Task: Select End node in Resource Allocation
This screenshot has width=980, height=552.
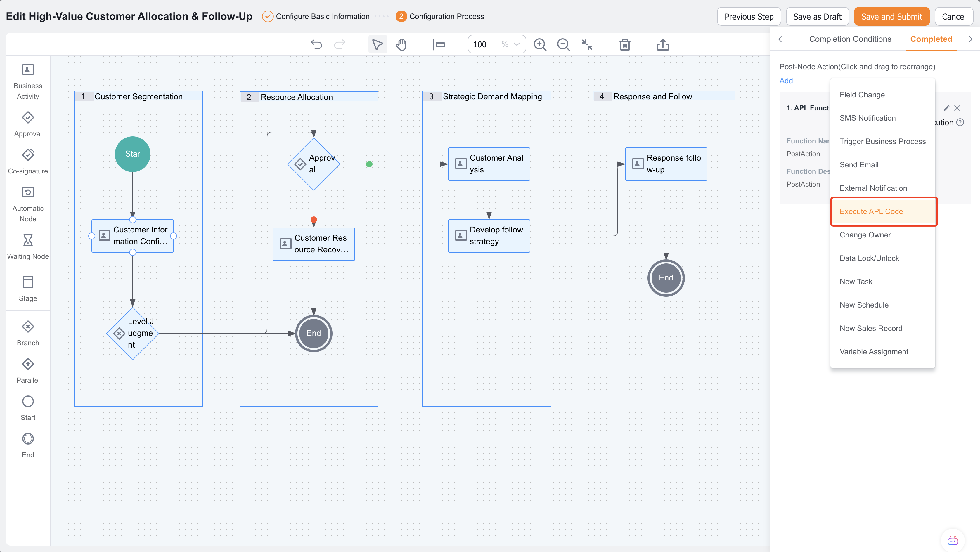Action: 314,334
